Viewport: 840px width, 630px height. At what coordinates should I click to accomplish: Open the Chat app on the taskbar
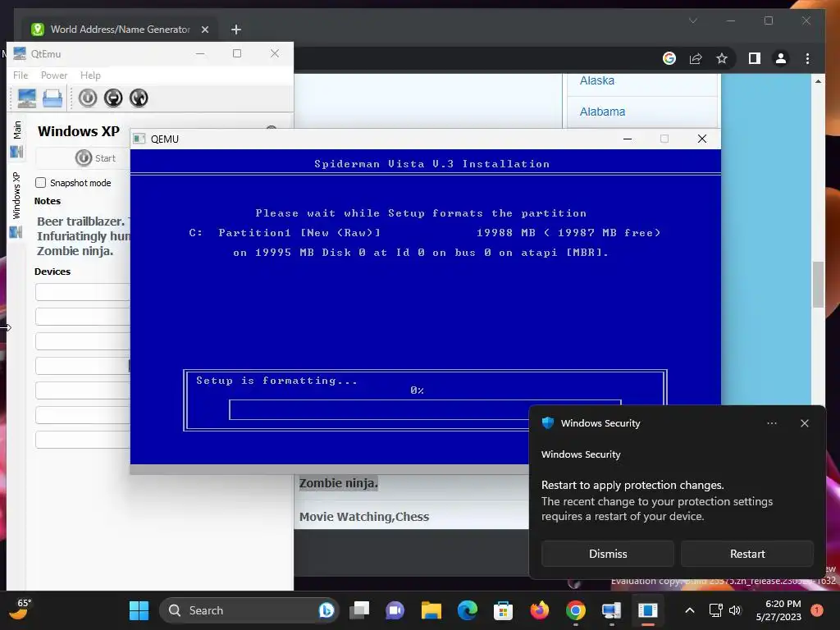[x=395, y=610]
